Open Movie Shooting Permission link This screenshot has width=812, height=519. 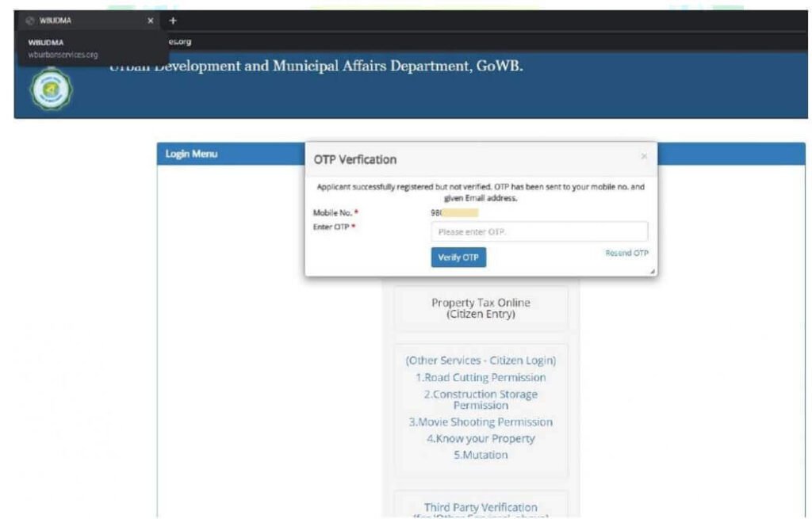(x=481, y=422)
